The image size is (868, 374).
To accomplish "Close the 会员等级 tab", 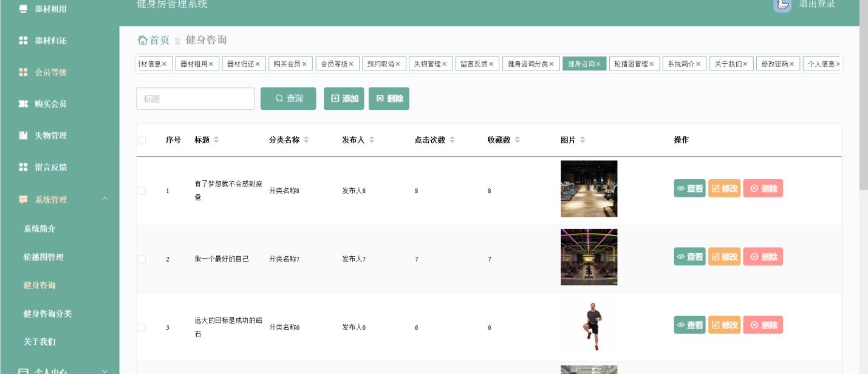I will click(351, 64).
